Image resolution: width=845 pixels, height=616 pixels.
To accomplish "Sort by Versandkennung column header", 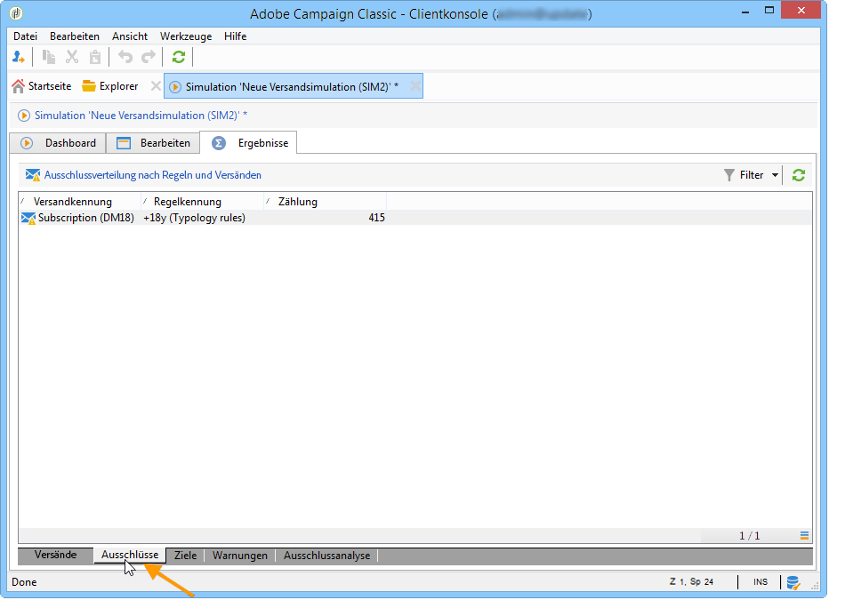I will pyautogui.click(x=80, y=202).
